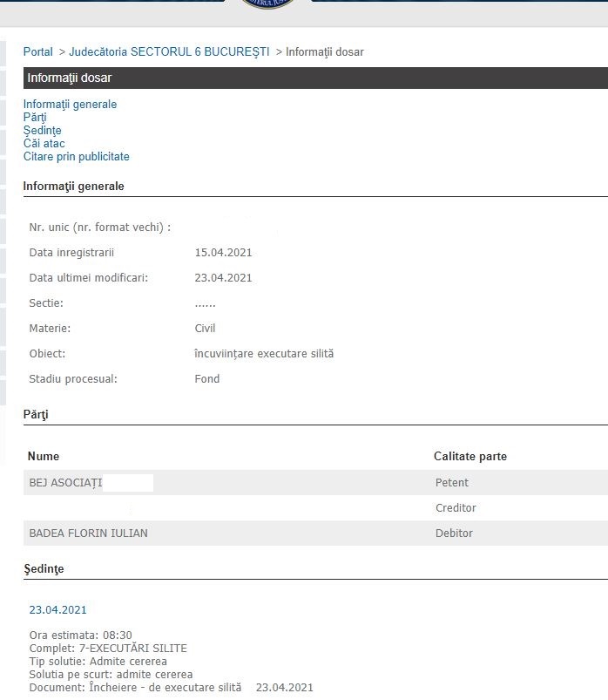Click the încuviințare executare silită object text

pos(264,354)
